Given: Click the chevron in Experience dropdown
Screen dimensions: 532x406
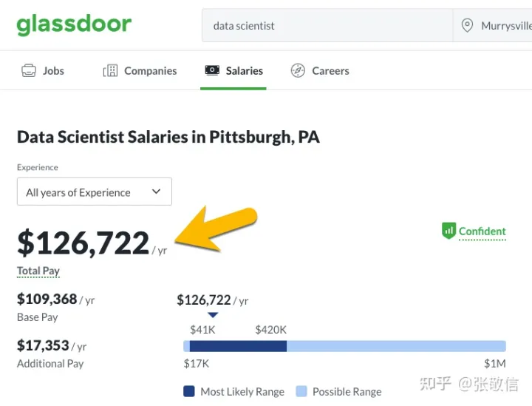Looking at the screenshot, I should (x=156, y=192).
